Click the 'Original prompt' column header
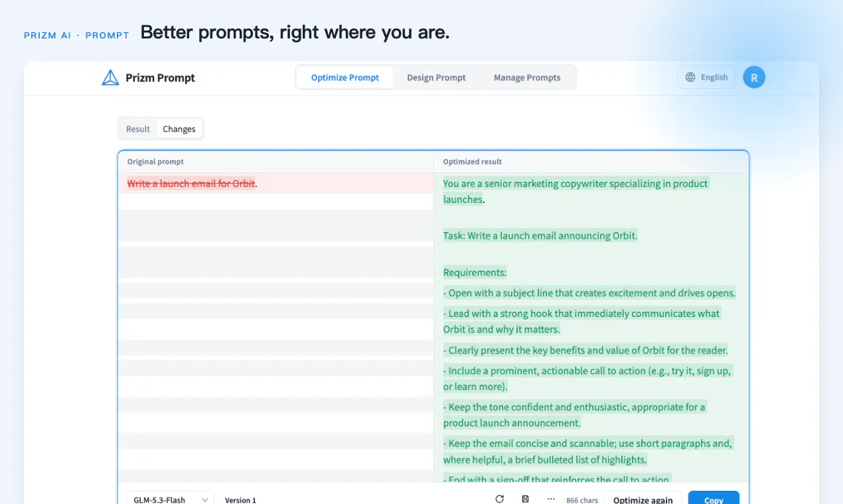Image resolution: width=843 pixels, height=504 pixels. (x=155, y=162)
